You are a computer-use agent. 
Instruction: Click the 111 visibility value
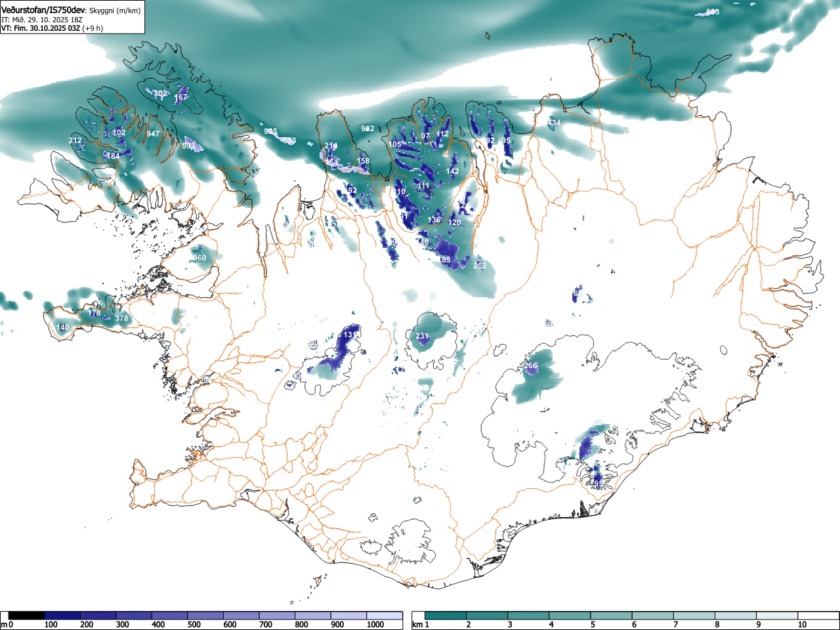pyautogui.click(x=423, y=186)
